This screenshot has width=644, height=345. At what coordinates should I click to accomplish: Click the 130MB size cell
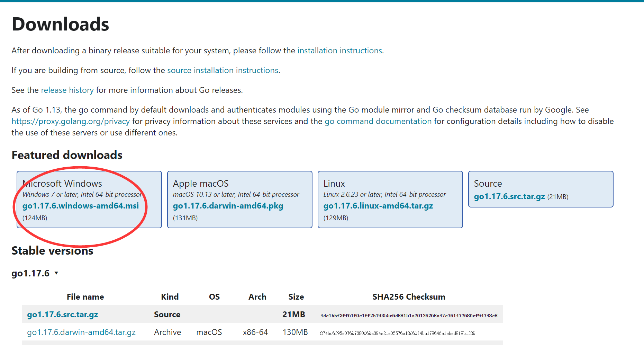(x=295, y=332)
